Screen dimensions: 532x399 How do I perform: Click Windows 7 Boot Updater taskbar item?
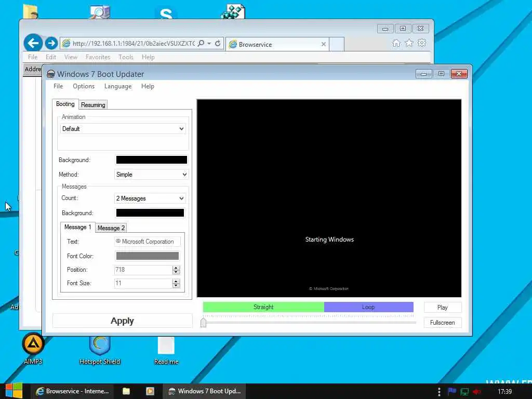pyautogui.click(x=205, y=391)
